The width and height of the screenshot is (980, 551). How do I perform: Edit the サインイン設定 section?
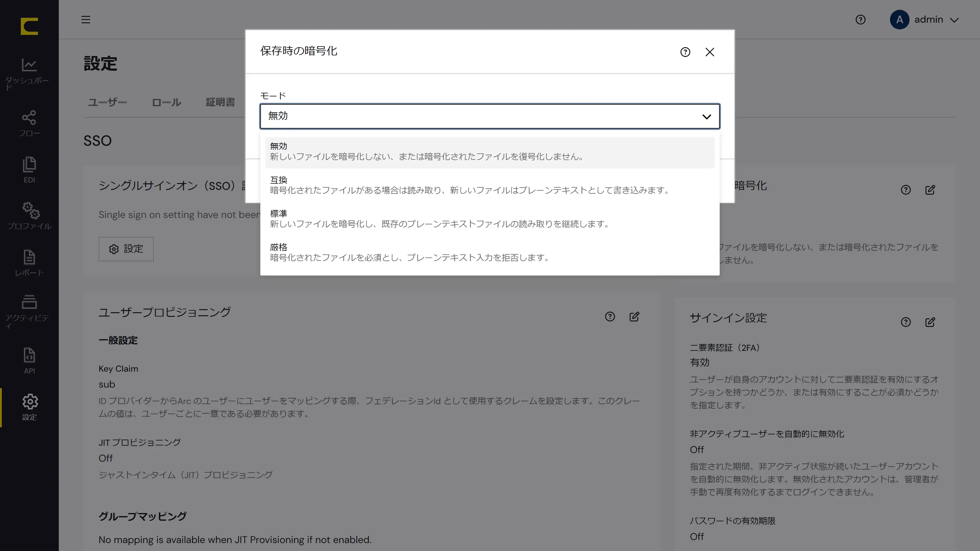click(930, 322)
